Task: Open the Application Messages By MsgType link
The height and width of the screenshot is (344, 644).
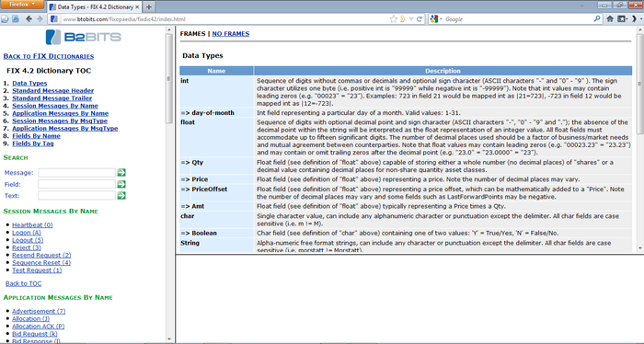Action: [x=65, y=128]
